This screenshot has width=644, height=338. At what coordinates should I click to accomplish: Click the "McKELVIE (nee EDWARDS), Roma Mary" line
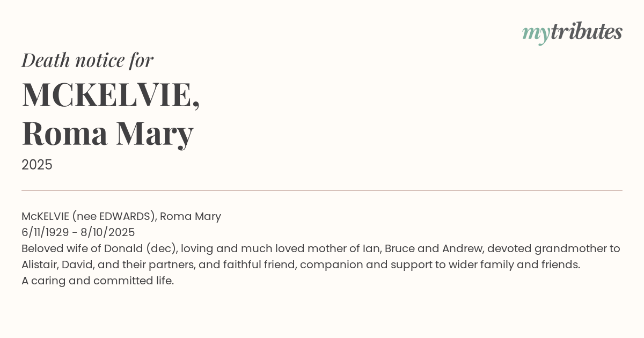coord(121,216)
